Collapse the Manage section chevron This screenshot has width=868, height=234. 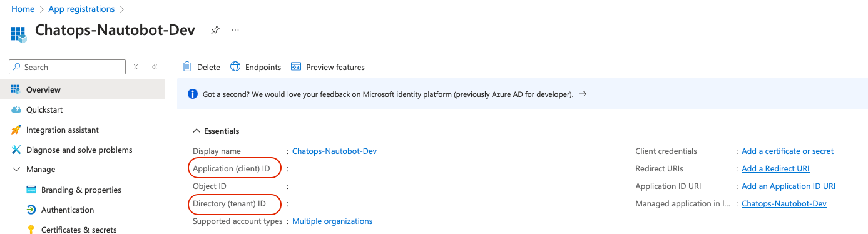[16, 169]
